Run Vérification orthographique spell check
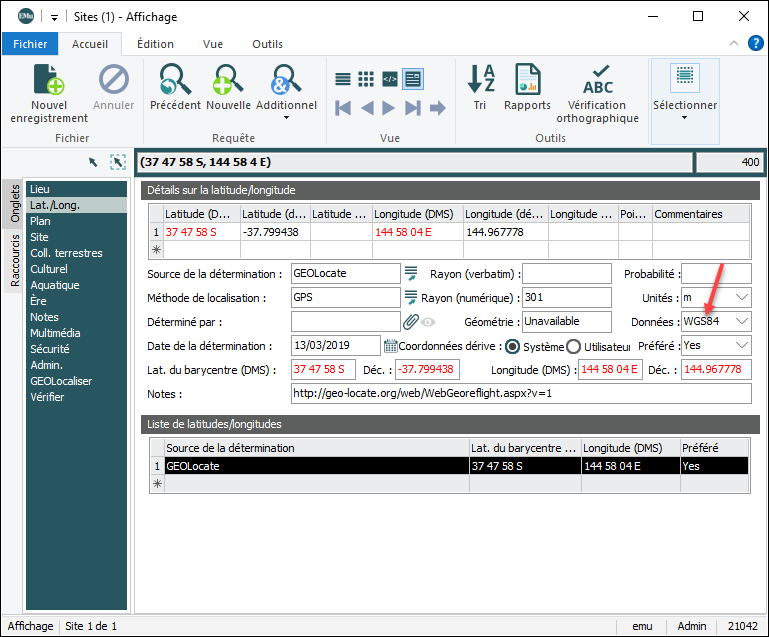Image resolution: width=769 pixels, height=637 pixels. (x=597, y=81)
